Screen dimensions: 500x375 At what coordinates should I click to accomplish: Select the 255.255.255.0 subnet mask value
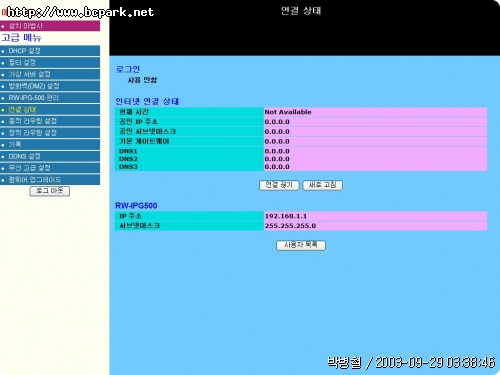(290, 226)
